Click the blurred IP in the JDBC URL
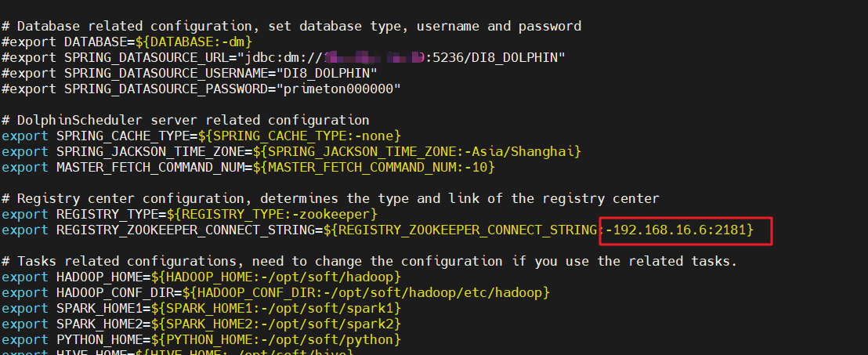 373,58
